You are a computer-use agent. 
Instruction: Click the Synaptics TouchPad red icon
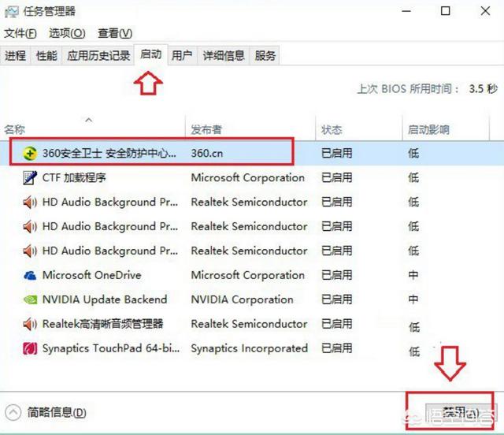point(30,348)
